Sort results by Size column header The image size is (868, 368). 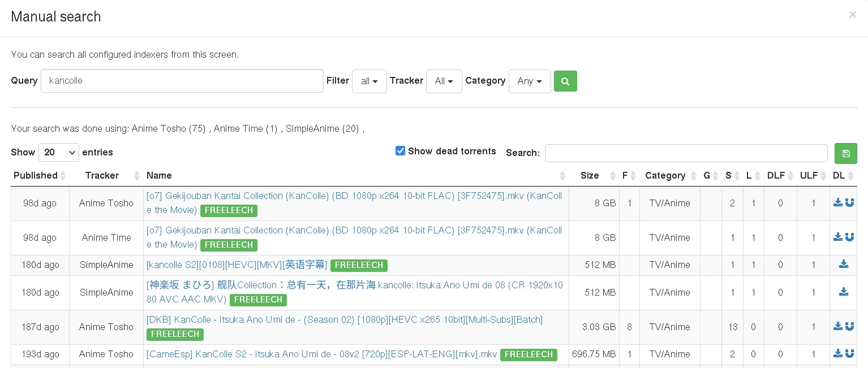point(590,176)
